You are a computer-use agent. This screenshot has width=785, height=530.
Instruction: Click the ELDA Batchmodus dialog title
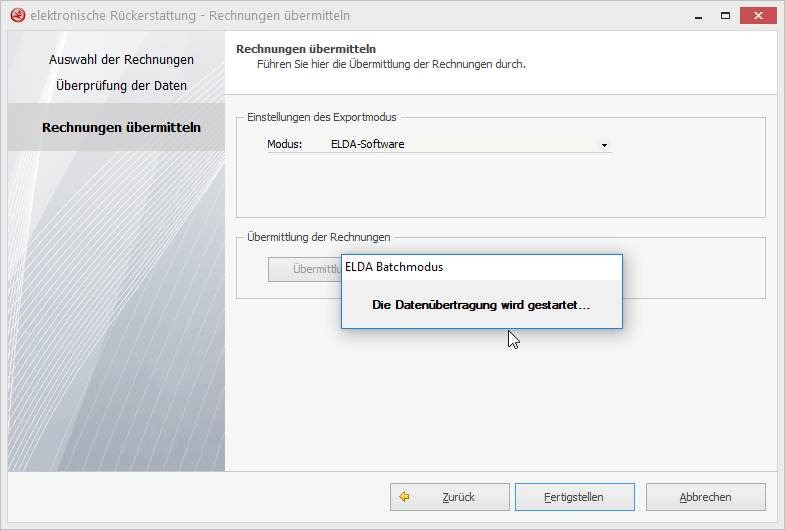click(x=394, y=267)
